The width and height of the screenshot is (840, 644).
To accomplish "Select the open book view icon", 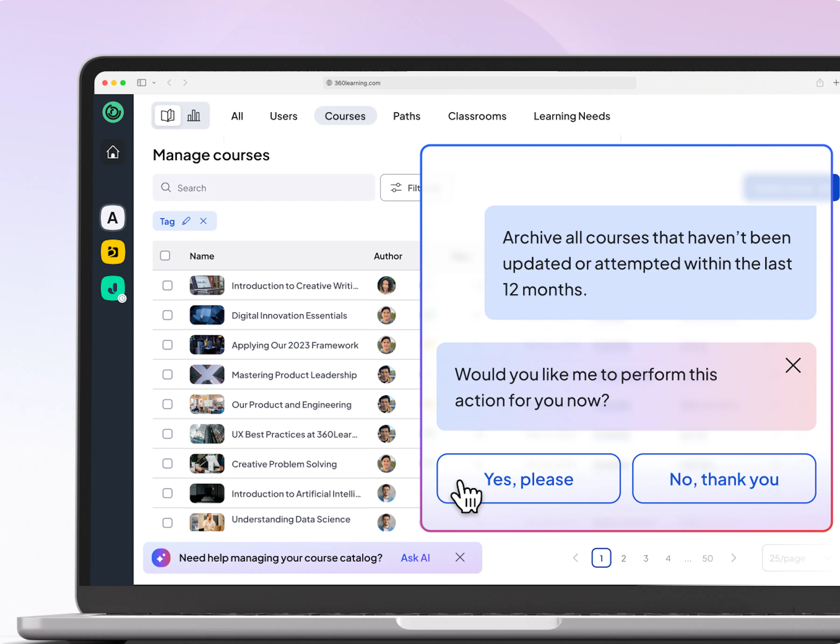I will (168, 115).
